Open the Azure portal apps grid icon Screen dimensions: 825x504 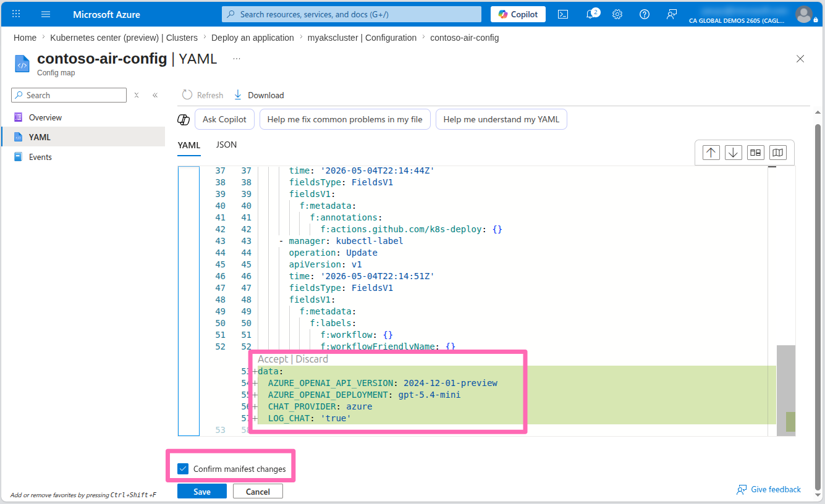pos(16,14)
